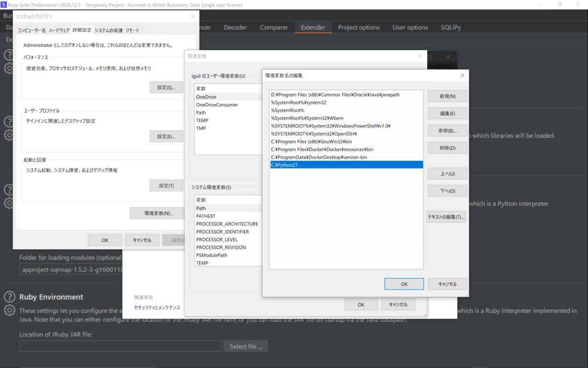
Task: Select the C:¥Python27 entry
Action: click(346, 165)
